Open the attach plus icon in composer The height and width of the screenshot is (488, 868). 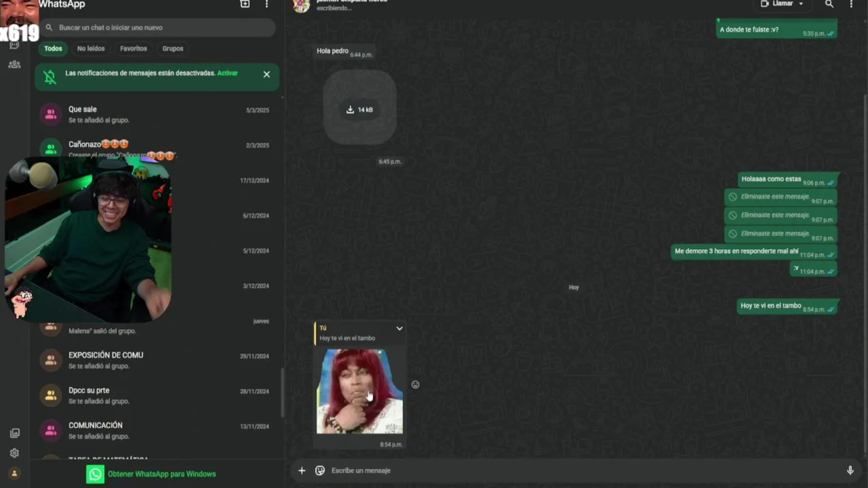click(302, 470)
